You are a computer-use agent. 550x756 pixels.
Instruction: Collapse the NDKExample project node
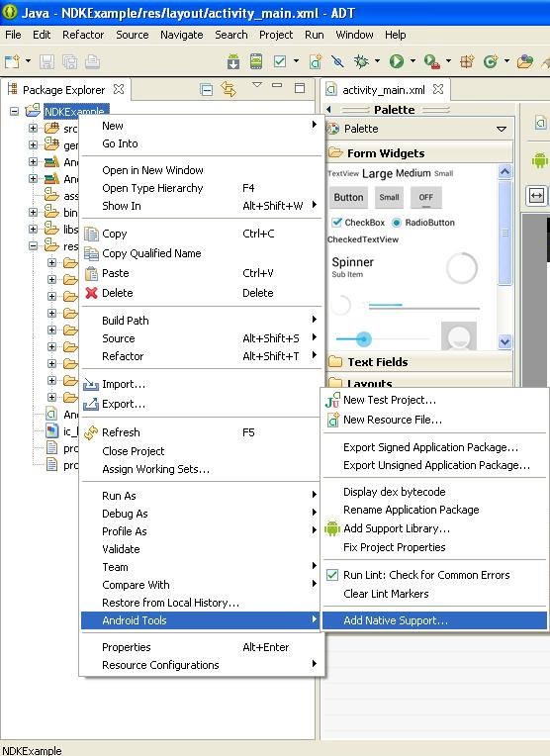click(14, 112)
